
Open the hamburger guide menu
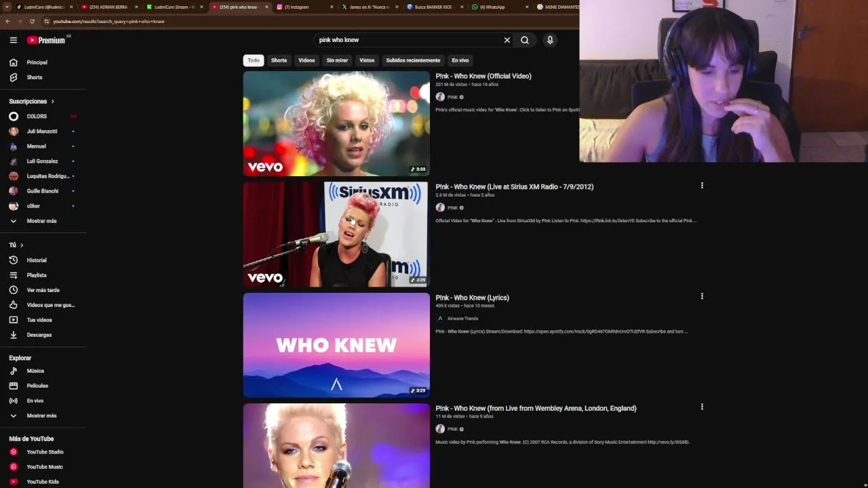tap(14, 40)
